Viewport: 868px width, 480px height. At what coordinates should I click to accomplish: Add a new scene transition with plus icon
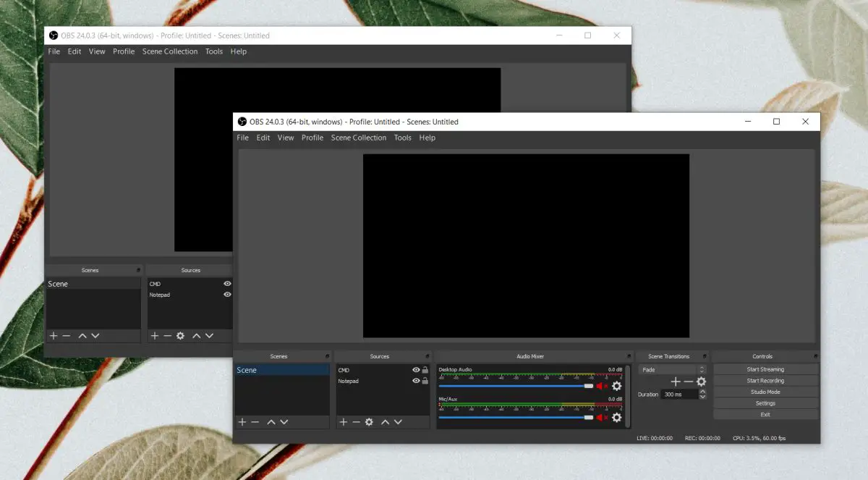[676, 382]
